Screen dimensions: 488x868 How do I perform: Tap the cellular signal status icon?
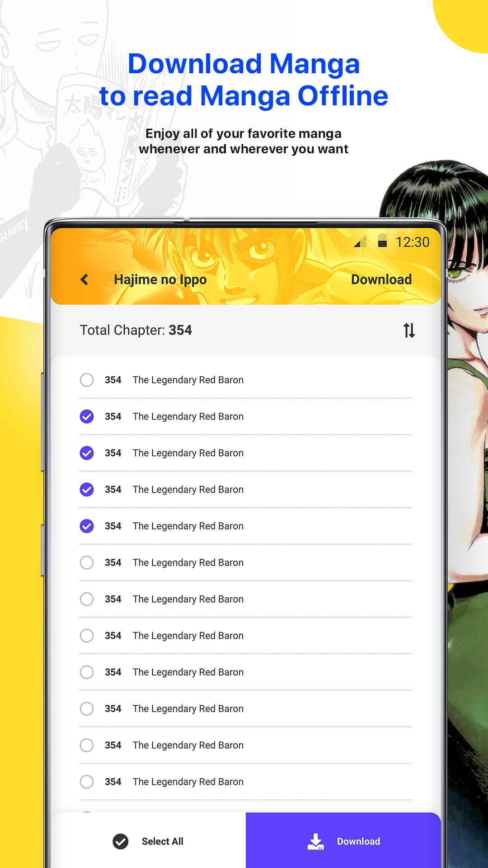(360, 242)
